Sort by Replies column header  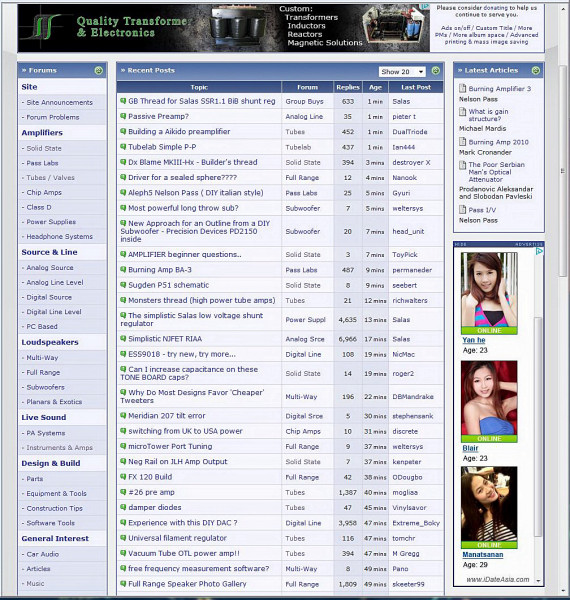(348, 87)
